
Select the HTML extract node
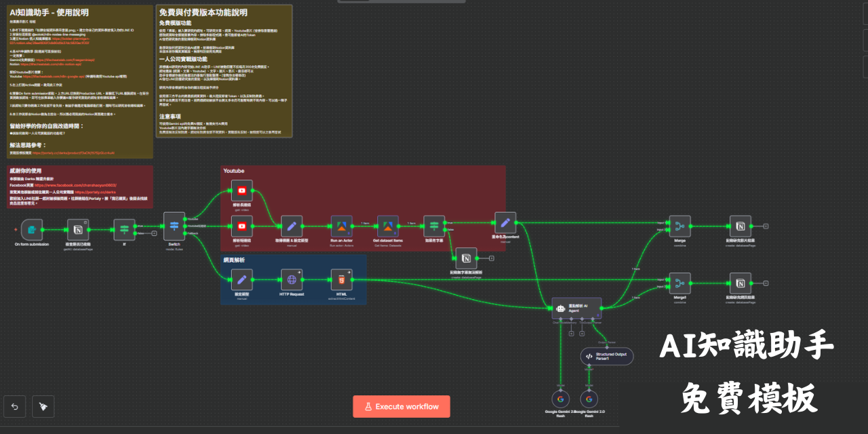[341, 279]
